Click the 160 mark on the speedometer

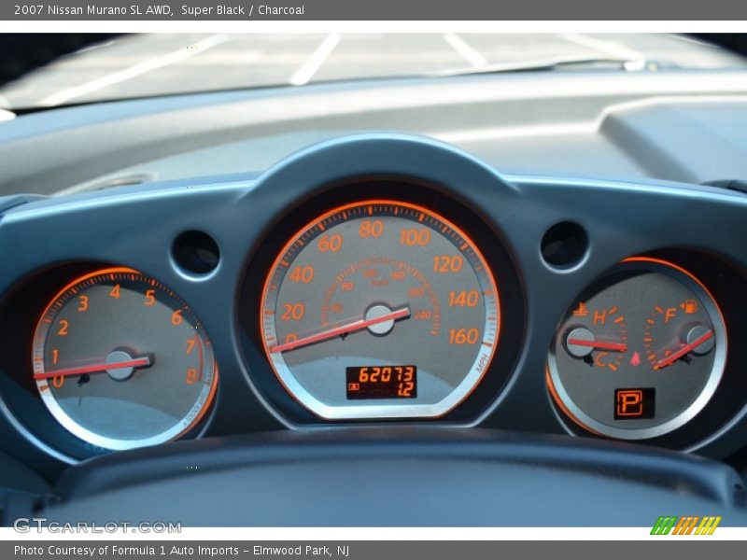[463, 336]
